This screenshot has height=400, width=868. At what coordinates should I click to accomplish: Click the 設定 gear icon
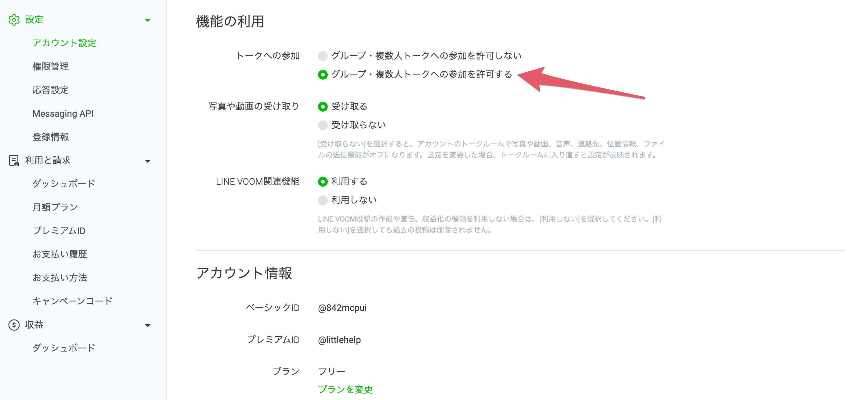(14, 20)
